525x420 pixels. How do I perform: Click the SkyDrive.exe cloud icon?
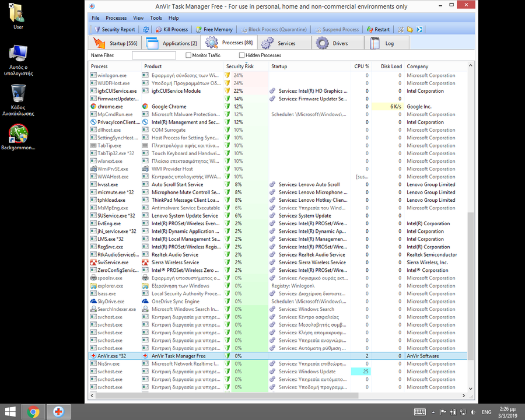pyautogui.click(x=93, y=302)
